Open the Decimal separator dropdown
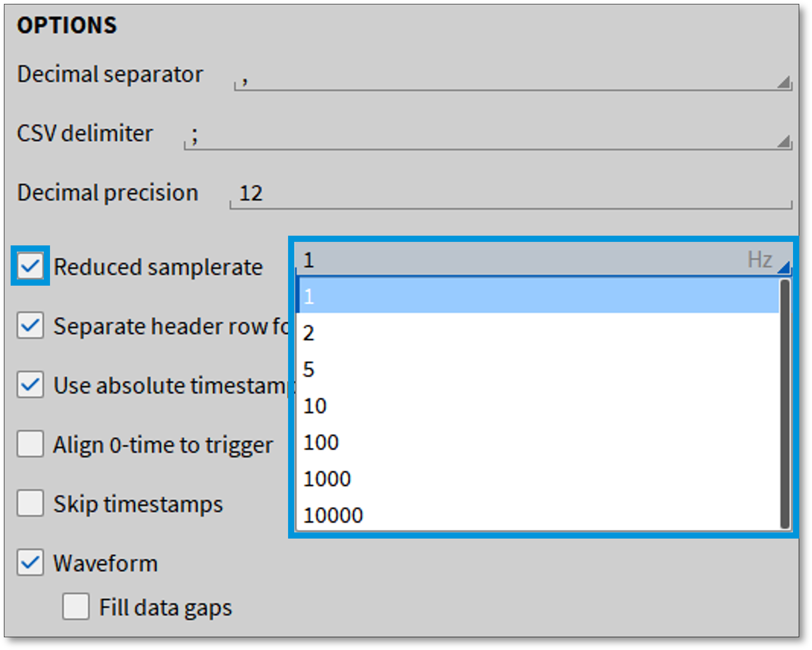The width and height of the screenshot is (812, 650). [784, 82]
